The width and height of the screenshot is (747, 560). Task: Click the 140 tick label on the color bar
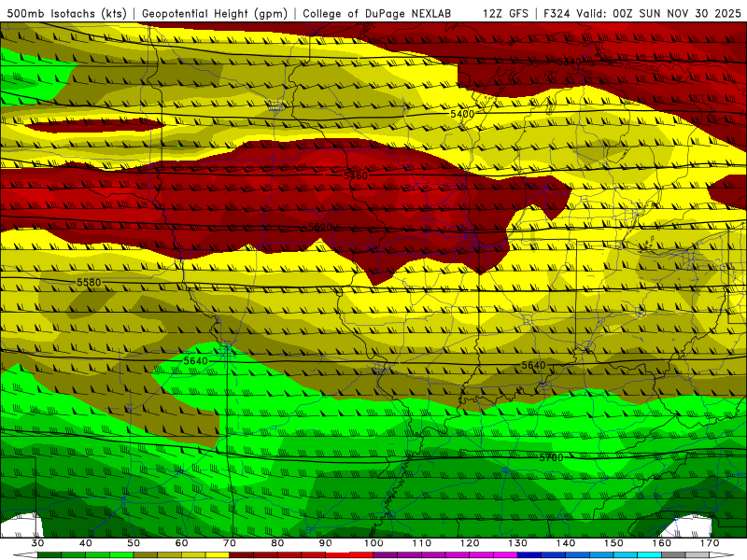pyautogui.click(x=566, y=543)
